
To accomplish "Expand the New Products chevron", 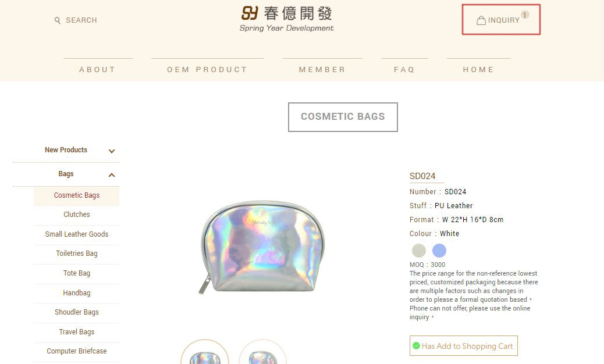I will coord(112,151).
